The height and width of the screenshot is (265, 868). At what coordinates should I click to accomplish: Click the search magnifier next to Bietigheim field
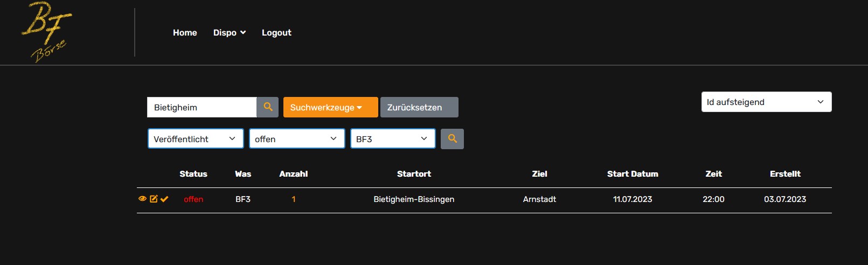coord(268,107)
